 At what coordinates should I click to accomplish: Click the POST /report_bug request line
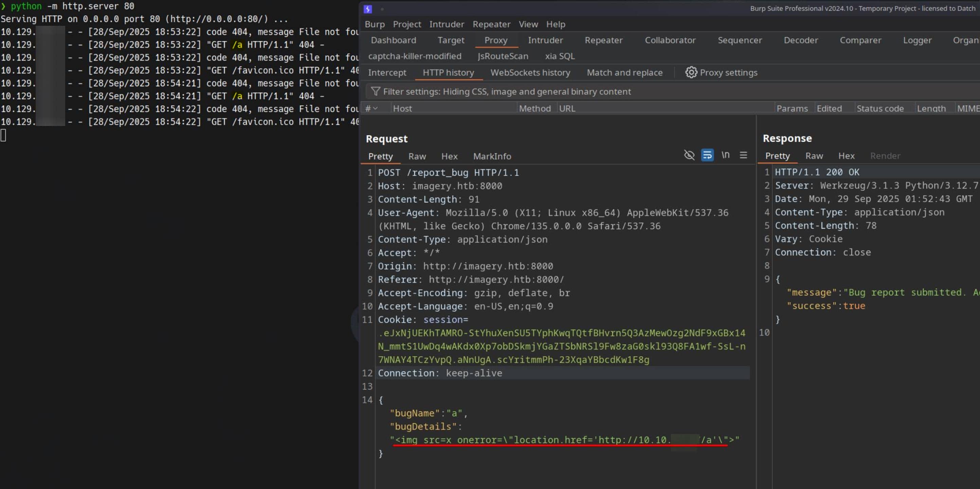tap(448, 173)
